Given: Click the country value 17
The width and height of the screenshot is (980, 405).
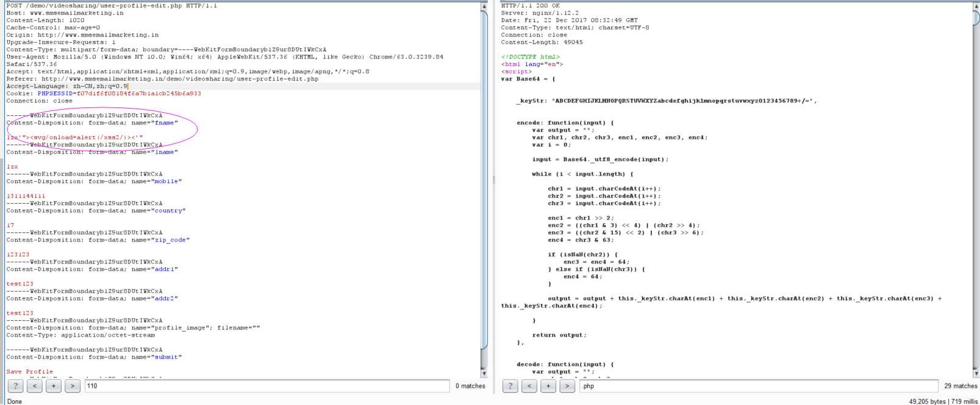Looking at the screenshot, I should click(10, 225).
